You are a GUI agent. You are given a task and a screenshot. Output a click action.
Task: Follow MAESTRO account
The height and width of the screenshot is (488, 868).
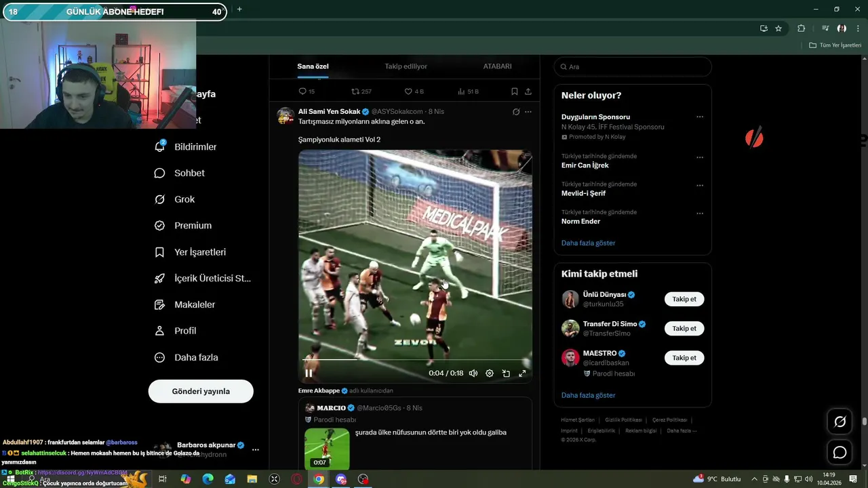[x=684, y=358]
